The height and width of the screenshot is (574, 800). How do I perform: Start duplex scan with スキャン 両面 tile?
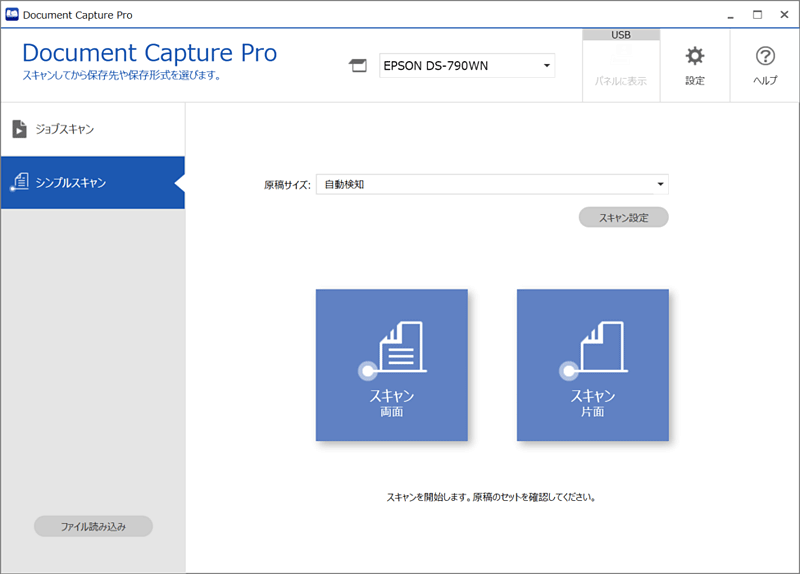coord(392,365)
